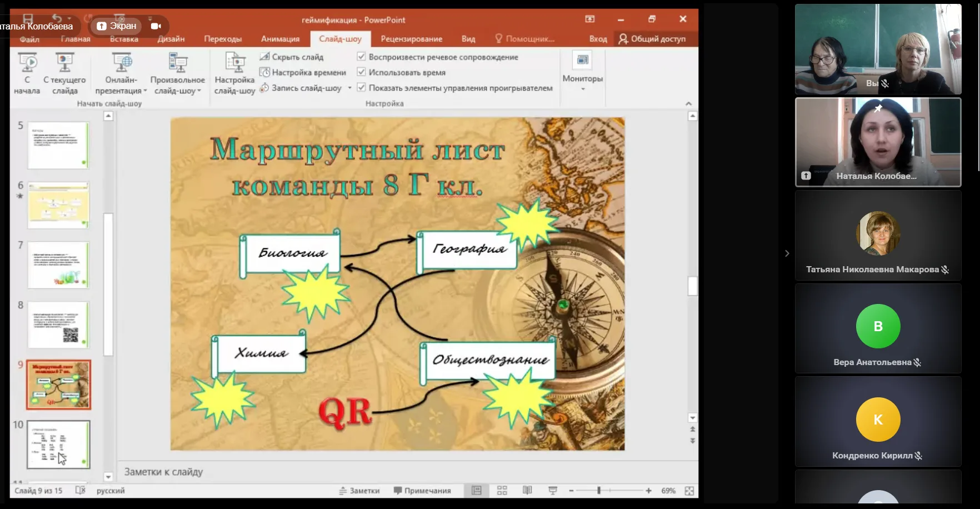Open 'Произвольное слайд-шоу' dropdown
This screenshot has width=980, height=509.
pyautogui.click(x=177, y=85)
